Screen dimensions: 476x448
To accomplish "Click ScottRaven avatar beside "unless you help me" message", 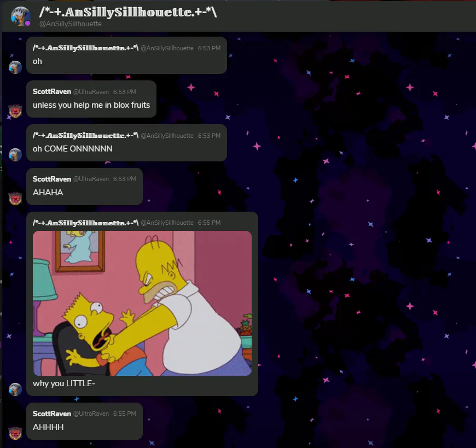I will 15,111.
